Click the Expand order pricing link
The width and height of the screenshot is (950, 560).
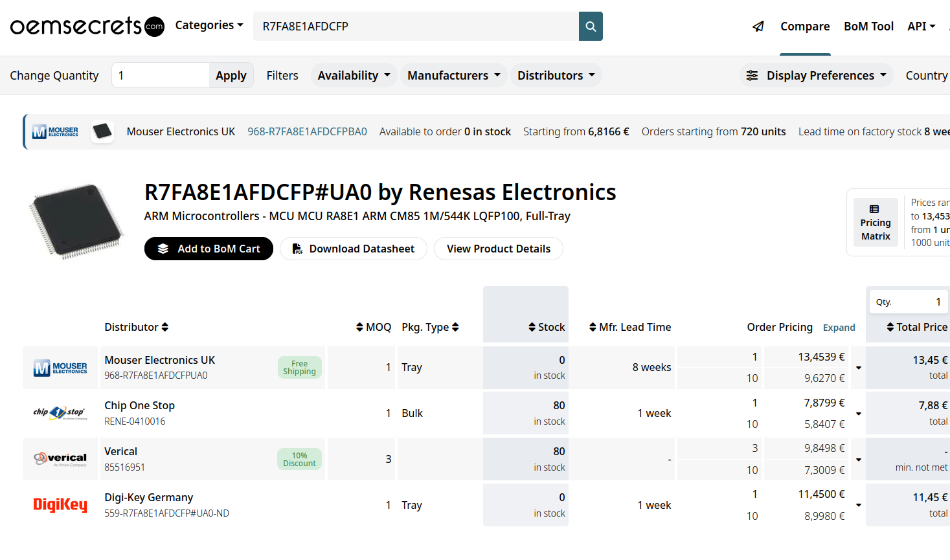pos(839,328)
